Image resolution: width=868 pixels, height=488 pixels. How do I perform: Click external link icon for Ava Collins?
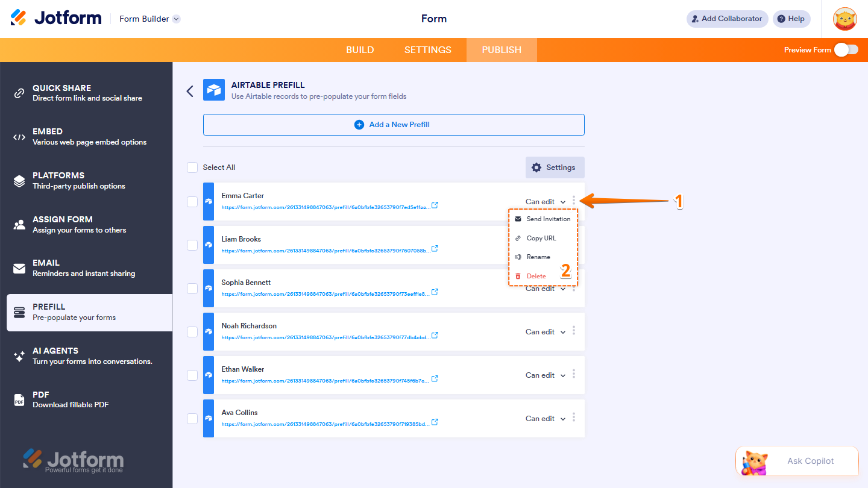pyautogui.click(x=435, y=422)
